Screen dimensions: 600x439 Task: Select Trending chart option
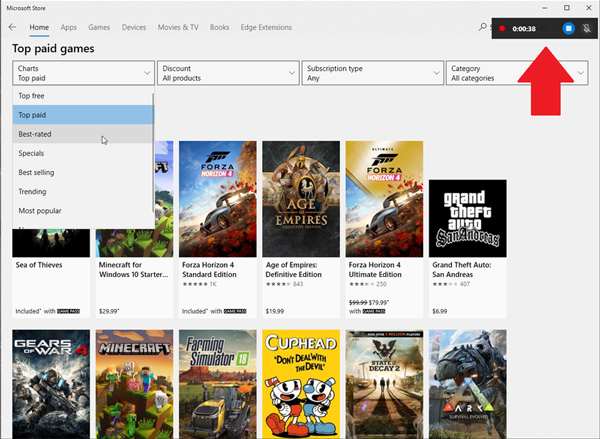pos(83,191)
